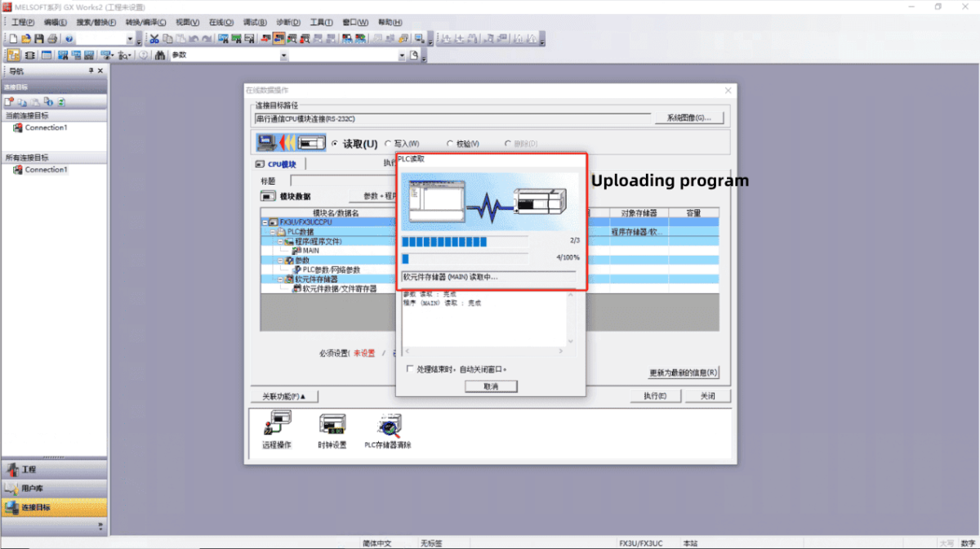The width and height of the screenshot is (980, 549).
Task: Collapse the 关联功能(F) panel
Action: [282, 396]
